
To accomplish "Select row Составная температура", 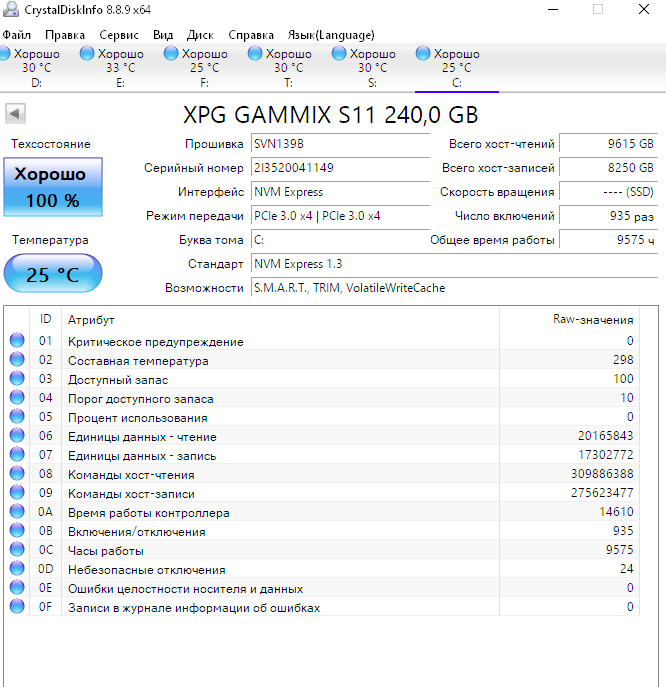I will click(322, 360).
